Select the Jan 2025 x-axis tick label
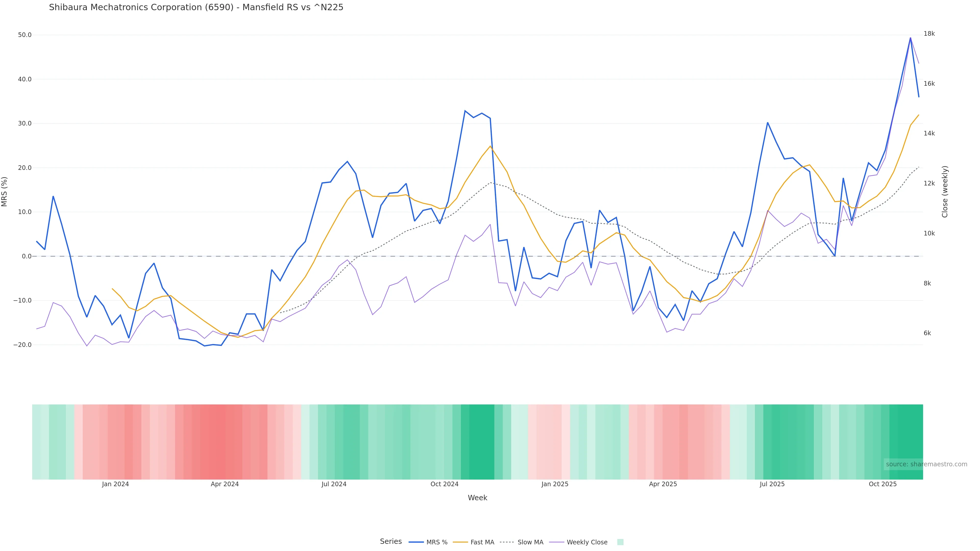Image resolution: width=980 pixels, height=551 pixels. click(555, 484)
